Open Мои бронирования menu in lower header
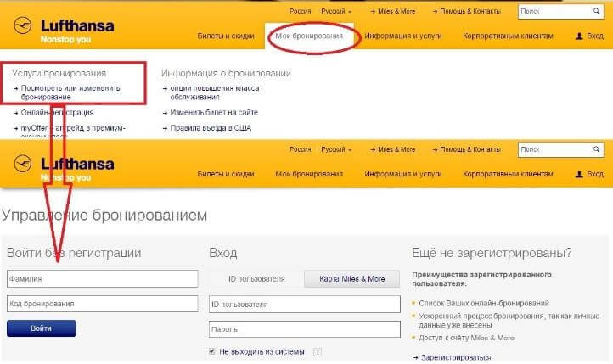 (x=309, y=174)
